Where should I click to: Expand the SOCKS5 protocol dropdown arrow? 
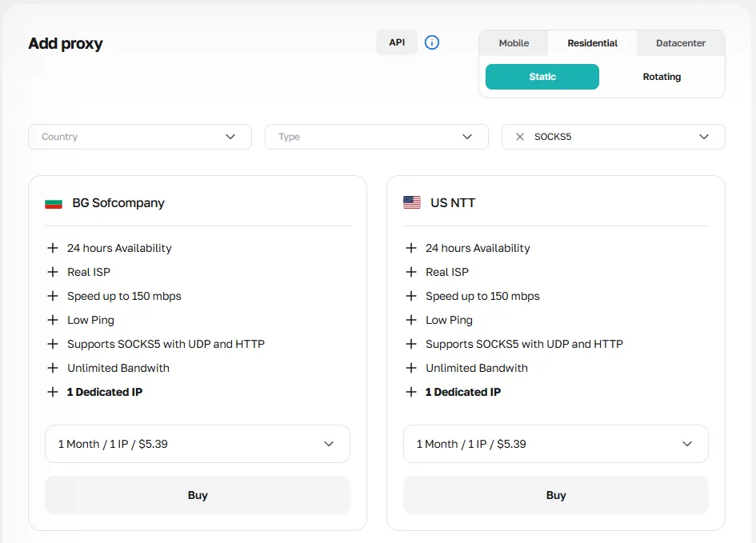[x=704, y=137]
